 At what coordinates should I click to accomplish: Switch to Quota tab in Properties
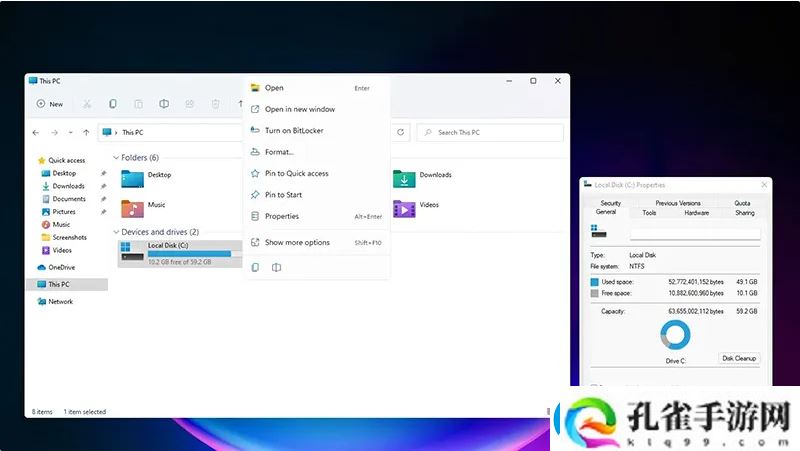(x=742, y=203)
